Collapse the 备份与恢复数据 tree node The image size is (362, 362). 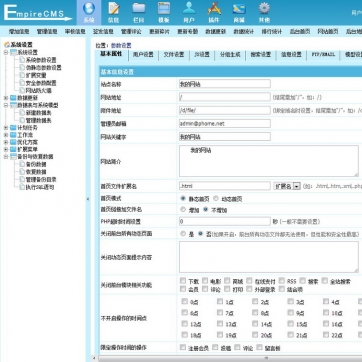click(x=6, y=157)
